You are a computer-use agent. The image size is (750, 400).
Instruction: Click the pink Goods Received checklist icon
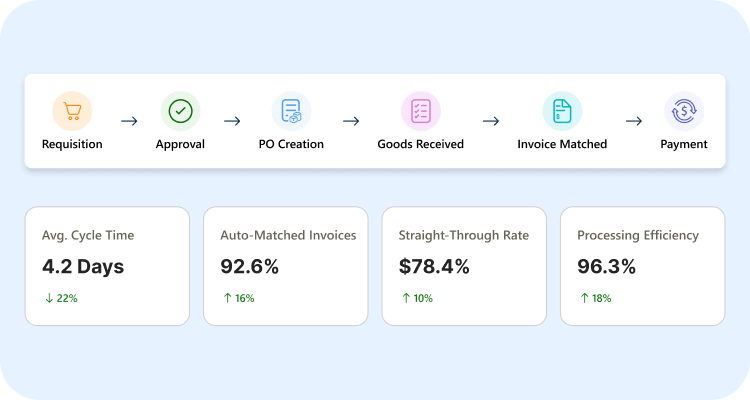[420, 111]
